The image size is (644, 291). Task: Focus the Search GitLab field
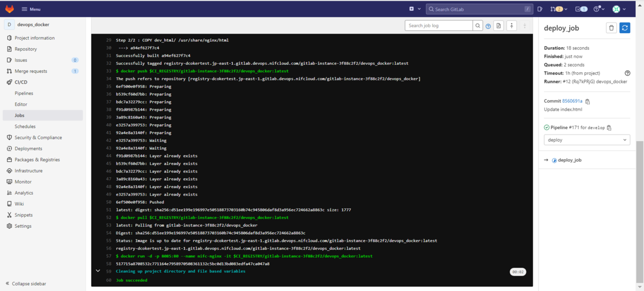479,9
